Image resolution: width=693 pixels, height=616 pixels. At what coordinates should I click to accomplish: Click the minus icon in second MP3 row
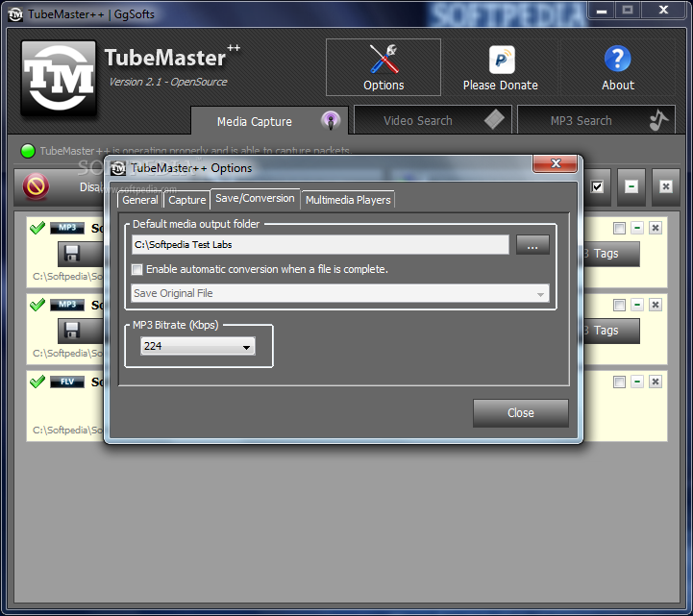pyautogui.click(x=637, y=305)
